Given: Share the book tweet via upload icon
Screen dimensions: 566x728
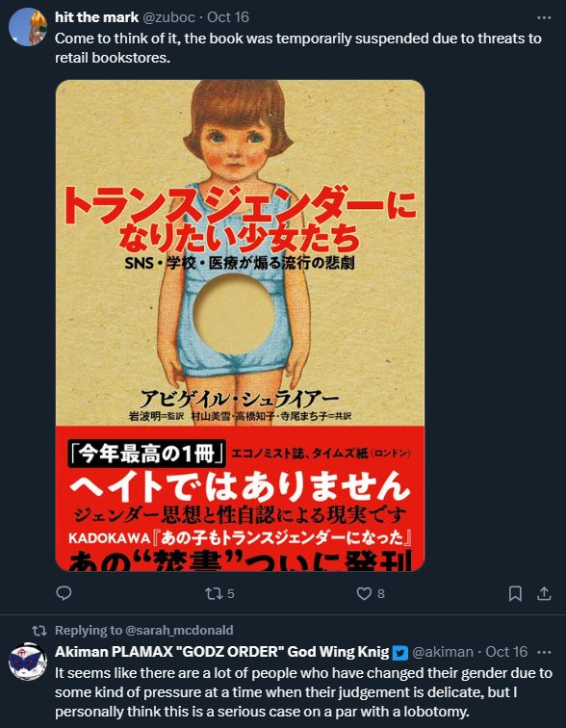Looking at the screenshot, I should point(544,593).
